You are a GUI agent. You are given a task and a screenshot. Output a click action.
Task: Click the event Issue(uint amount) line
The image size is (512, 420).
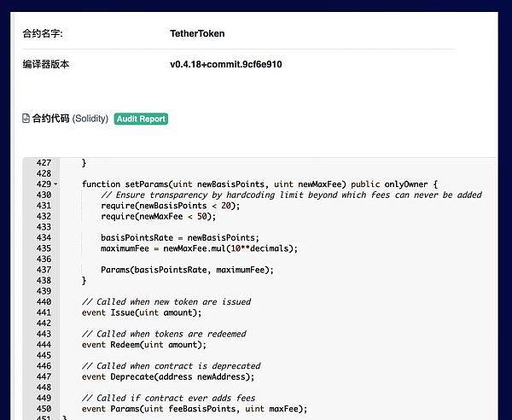coord(142,312)
